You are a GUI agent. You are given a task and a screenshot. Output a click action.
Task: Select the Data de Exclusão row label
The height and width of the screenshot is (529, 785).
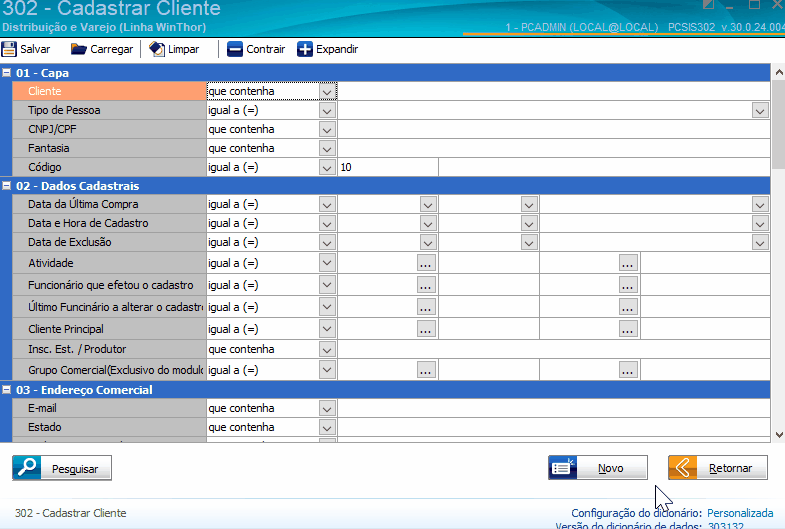pos(109,242)
